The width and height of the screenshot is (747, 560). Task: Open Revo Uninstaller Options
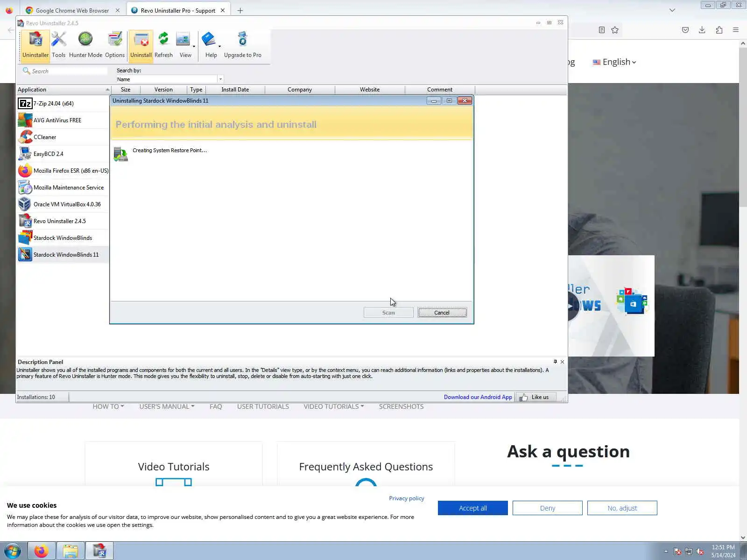pos(115,45)
